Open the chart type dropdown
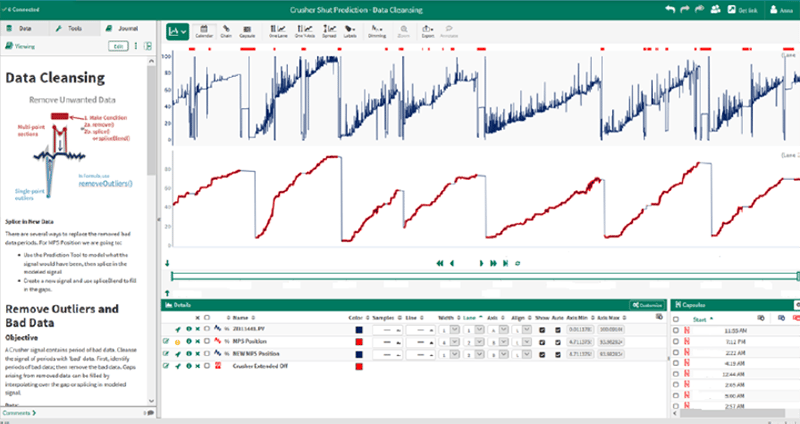Viewport: 800px width, 424px height. (x=179, y=33)
